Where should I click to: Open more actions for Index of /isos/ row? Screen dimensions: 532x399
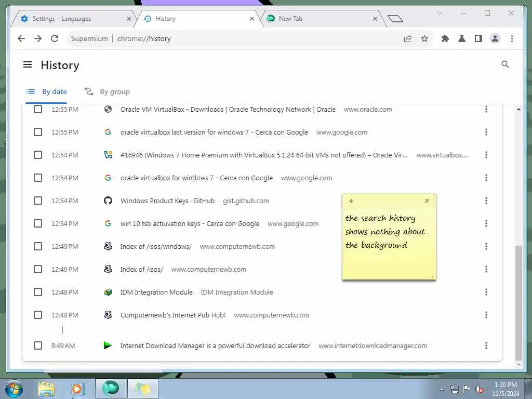coord(486,269)
